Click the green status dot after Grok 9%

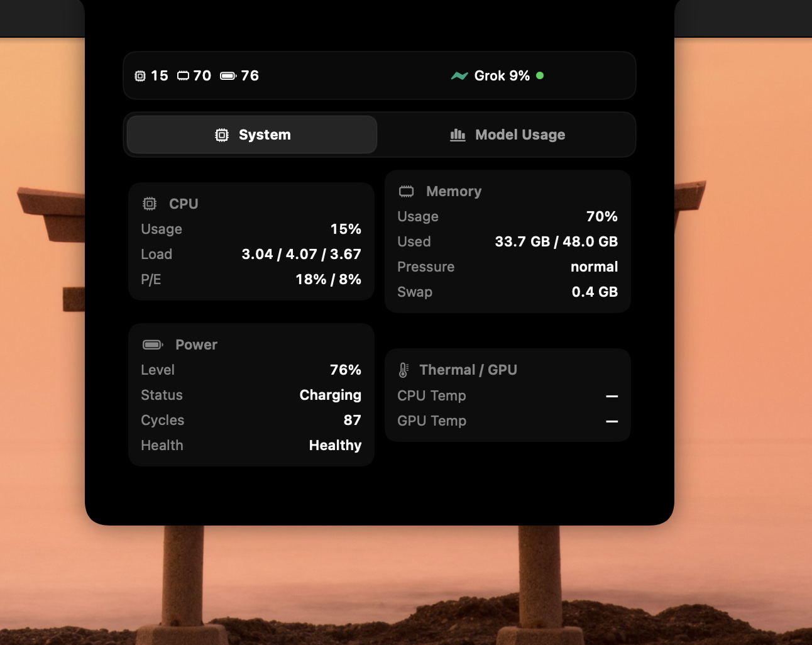(540, 75)
